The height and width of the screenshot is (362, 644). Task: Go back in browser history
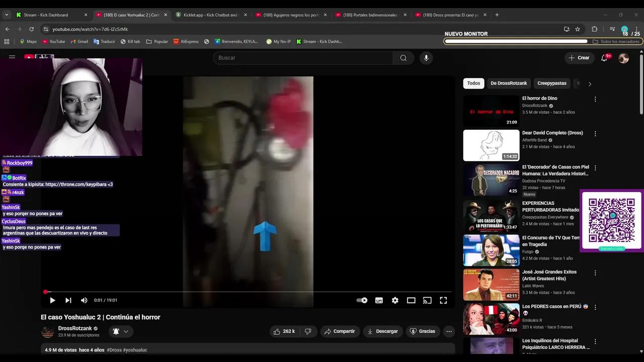point(8,29)
